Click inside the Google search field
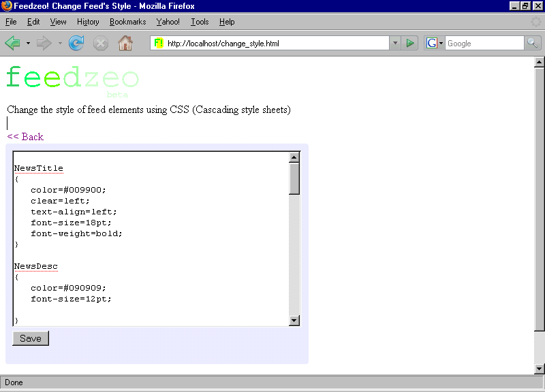This screenshot has width=545, height=392. 484,44
